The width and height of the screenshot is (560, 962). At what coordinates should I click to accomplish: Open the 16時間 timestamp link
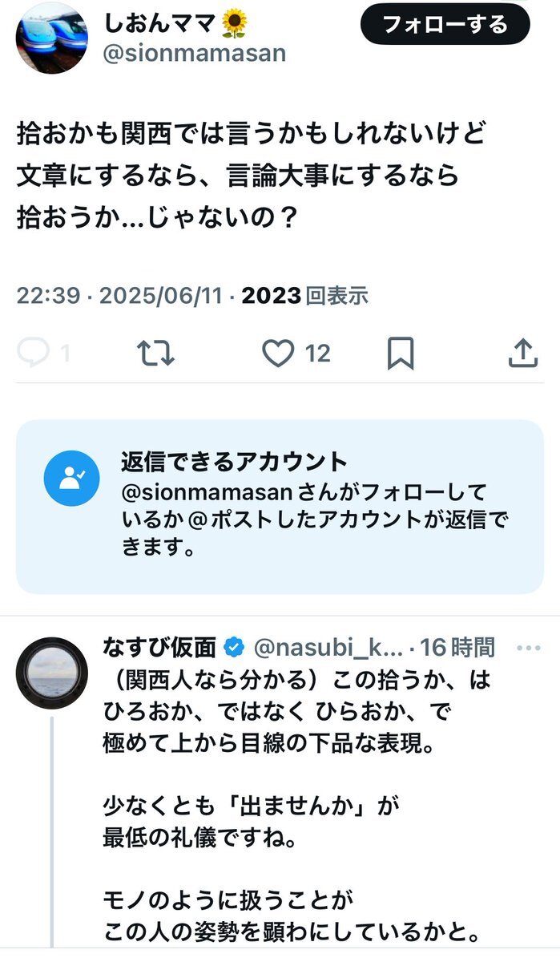[457, 646]
